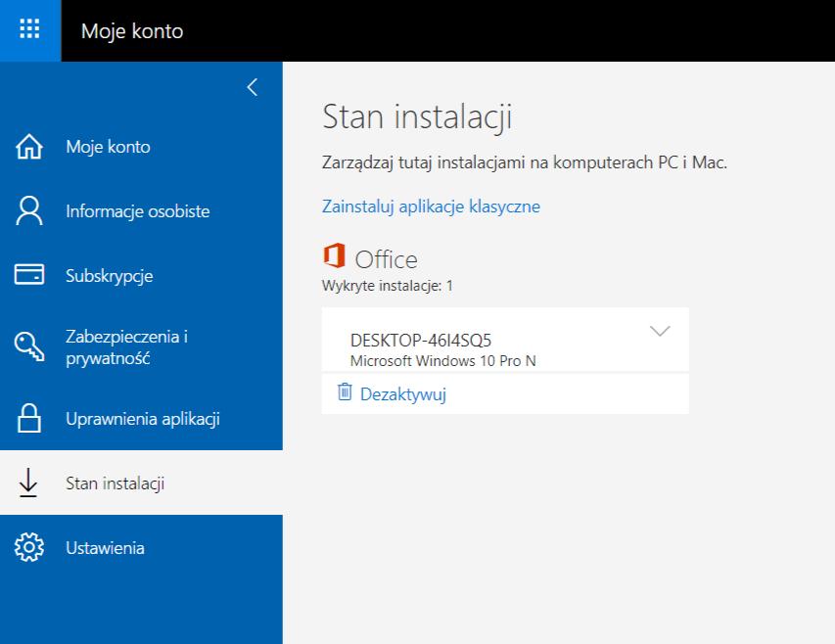Screen dimensions: 835x644
Task: Click the DESKTOP-46I4SQ5 device name
Action: tap(421, 340)
